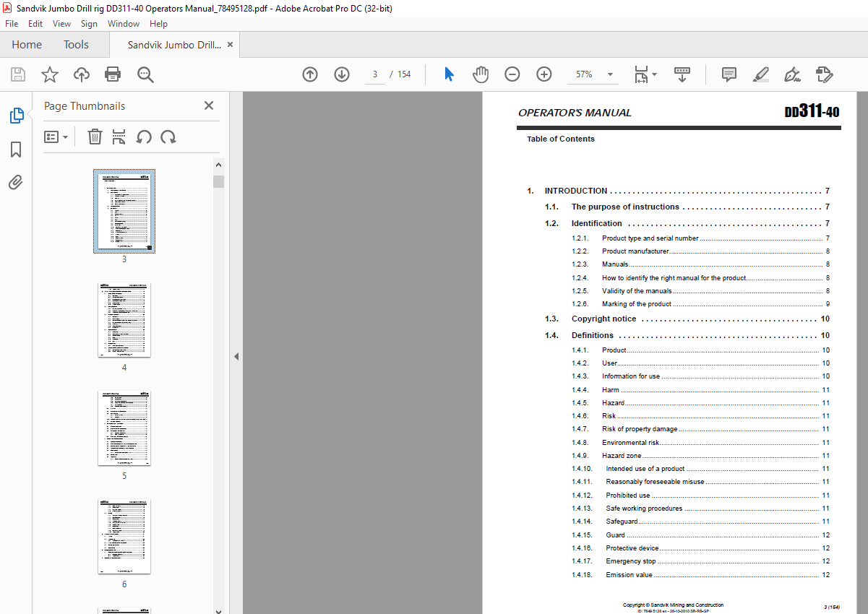
Task: Select page 4 thumbnail
Action: [124, 319]
